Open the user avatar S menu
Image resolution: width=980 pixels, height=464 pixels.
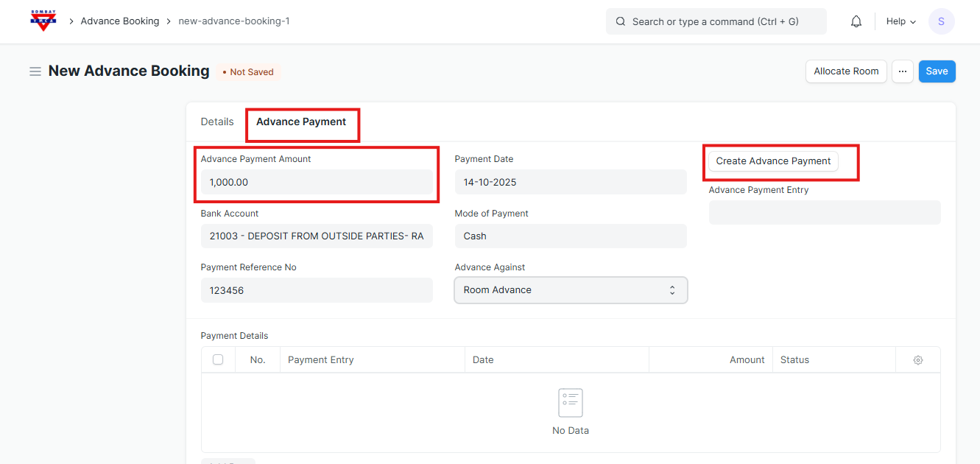point(941,21)
